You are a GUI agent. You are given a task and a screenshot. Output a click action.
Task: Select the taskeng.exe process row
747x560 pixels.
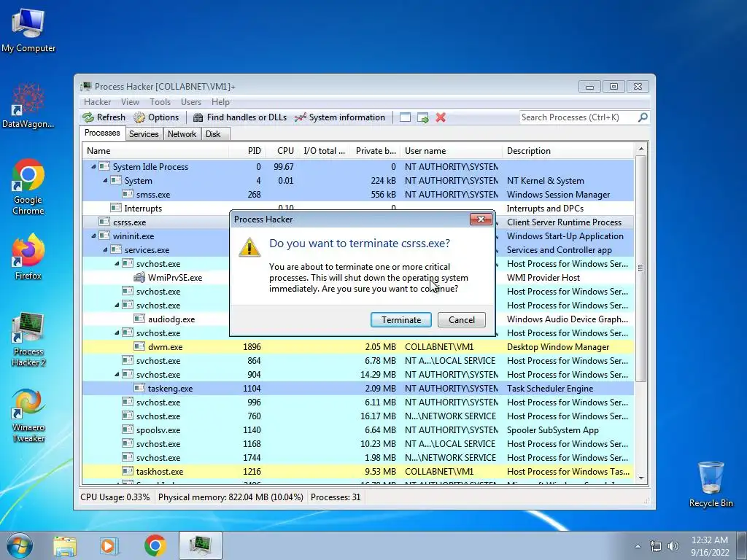(x=357, y=388)
